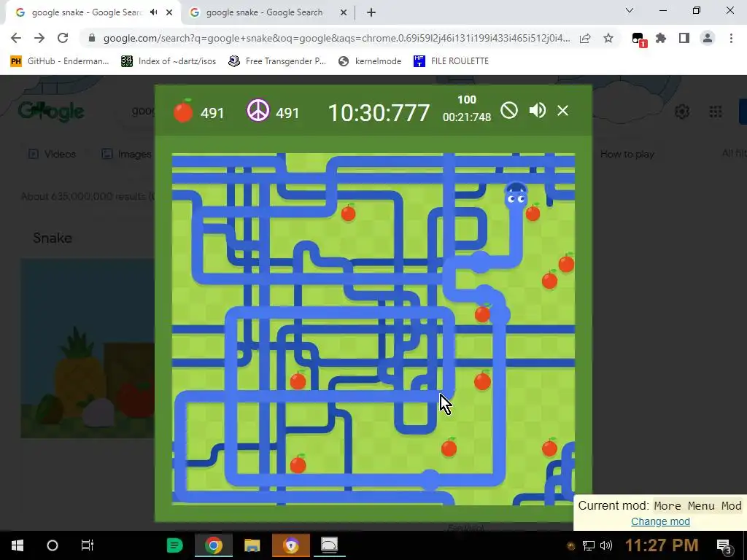
Task: Switch to the first google snake tab
Action: [86, 12]
